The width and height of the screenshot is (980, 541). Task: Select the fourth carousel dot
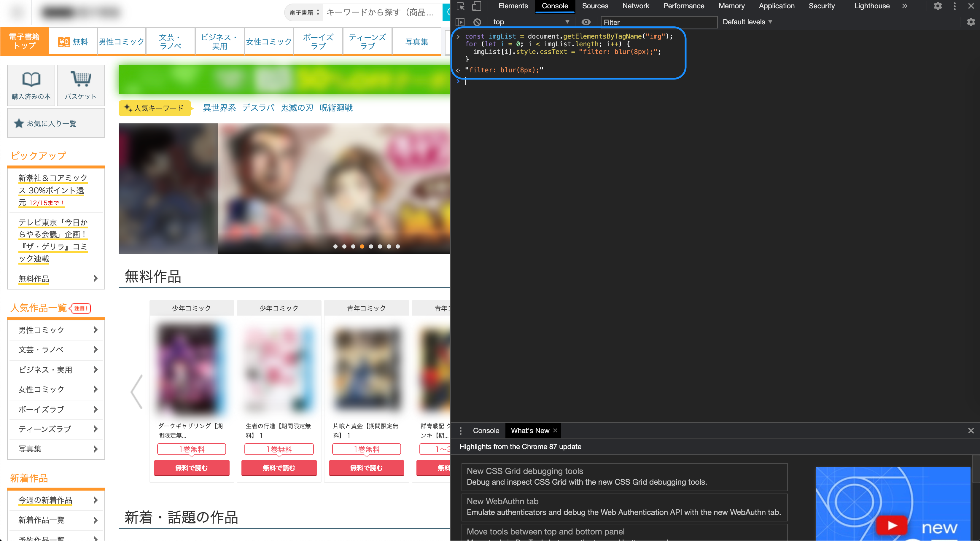click(362, 246)
